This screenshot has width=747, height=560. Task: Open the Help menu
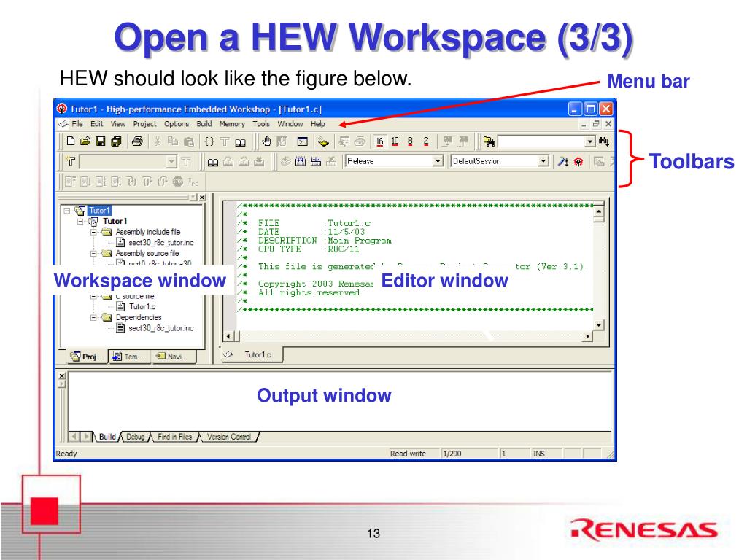[x=318, y=124]
